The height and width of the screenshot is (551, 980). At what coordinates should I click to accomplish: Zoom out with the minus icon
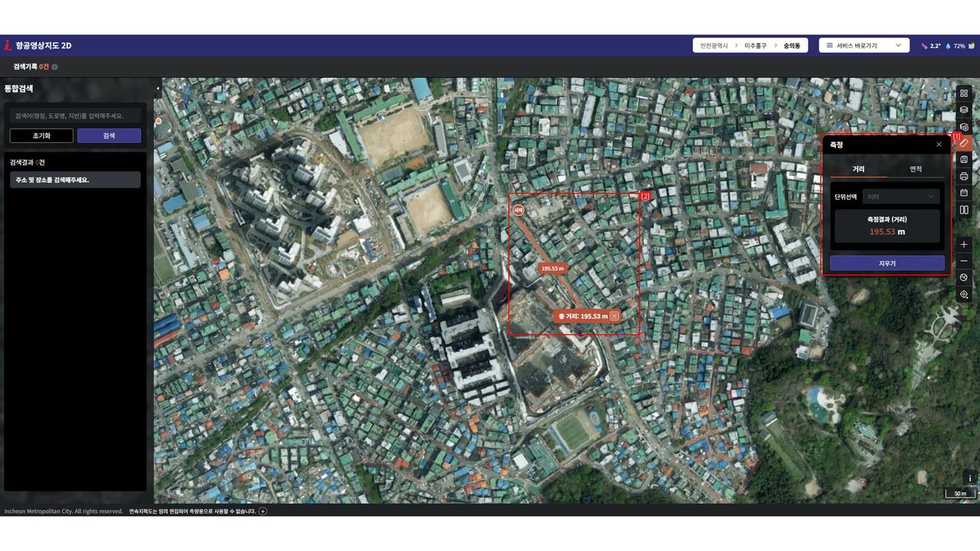point(964,261)
